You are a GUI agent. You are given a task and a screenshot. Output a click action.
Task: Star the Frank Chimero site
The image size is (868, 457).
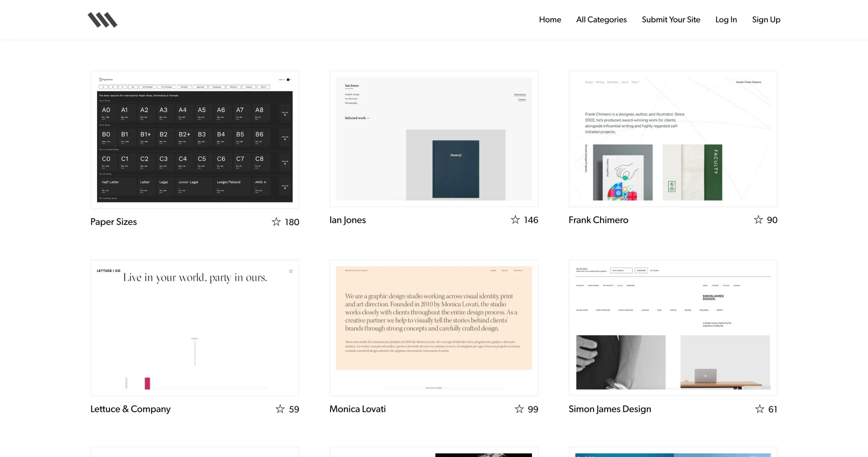[758, 220]
